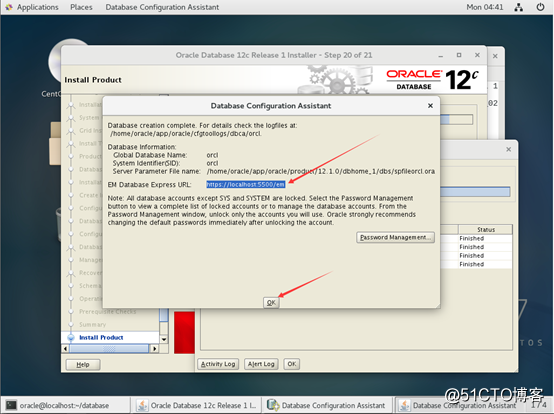The image size is (554, 414).
Task: Select Summary step in installer sidebar
Action: (x=93, y=324)
